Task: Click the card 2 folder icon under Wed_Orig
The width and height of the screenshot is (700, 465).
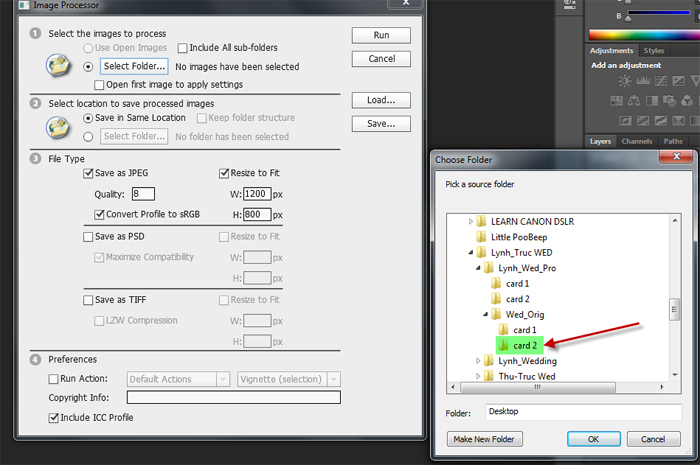Action: [504, 345]
